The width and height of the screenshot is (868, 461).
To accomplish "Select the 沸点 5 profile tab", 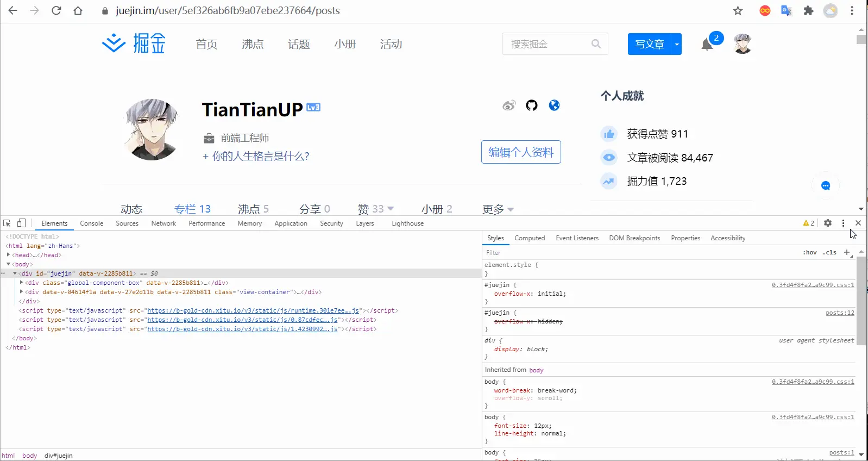I will click(253, 209).
